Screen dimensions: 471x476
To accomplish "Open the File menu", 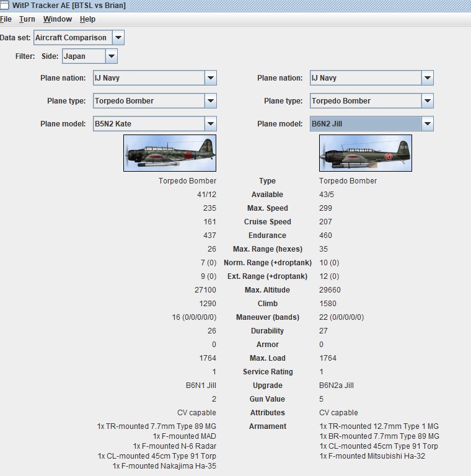I will [6, 19].
